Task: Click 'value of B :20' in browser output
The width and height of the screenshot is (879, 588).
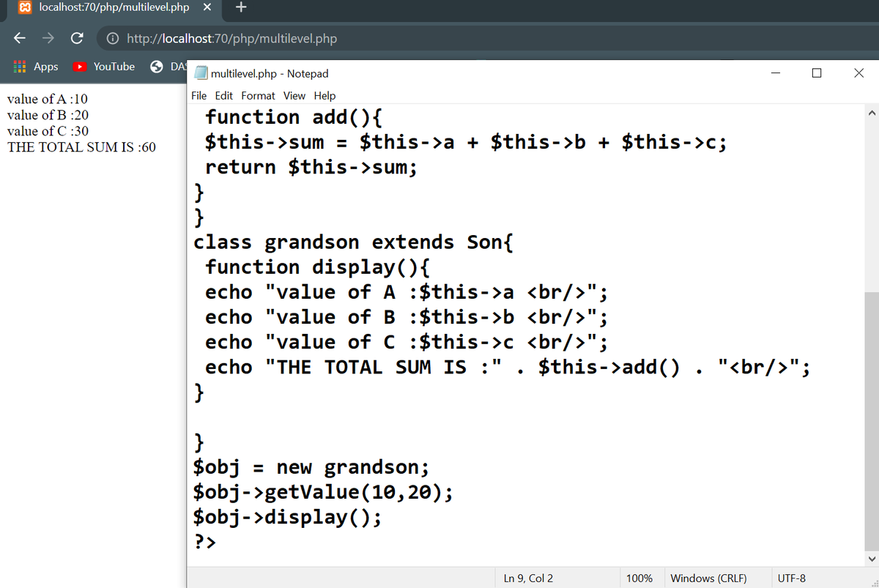Action: (48, 115)
